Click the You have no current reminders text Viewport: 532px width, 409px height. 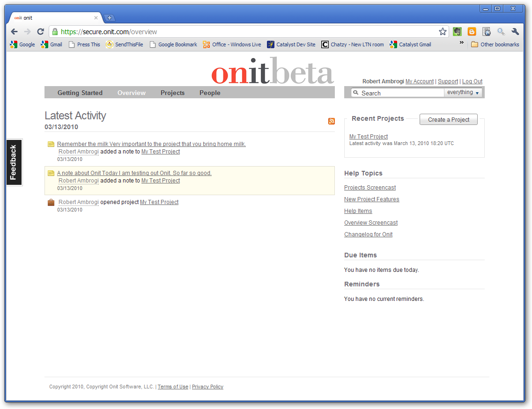(384, 299)
